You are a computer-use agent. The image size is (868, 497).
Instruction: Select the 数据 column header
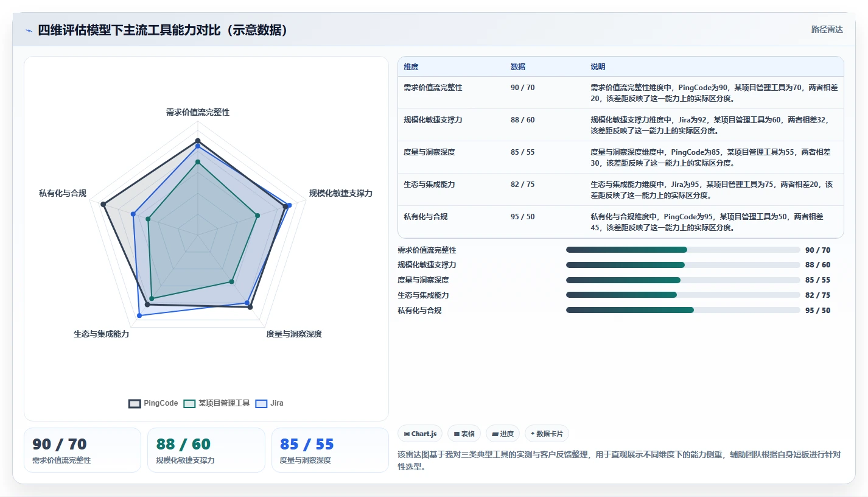[x=518, y=67]
